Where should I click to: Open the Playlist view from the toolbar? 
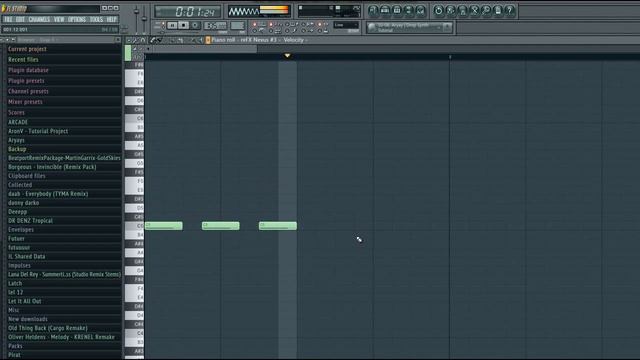[373, 10]
